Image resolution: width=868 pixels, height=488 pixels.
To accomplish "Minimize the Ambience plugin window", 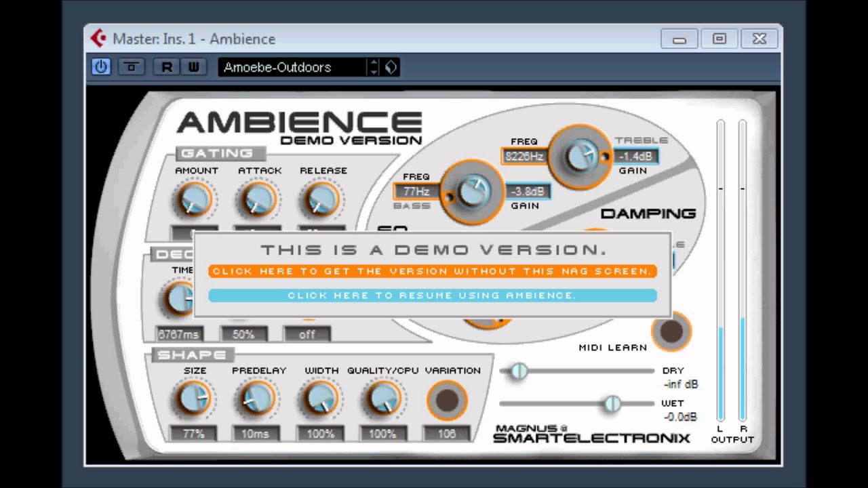I will (x=679, y=39).
